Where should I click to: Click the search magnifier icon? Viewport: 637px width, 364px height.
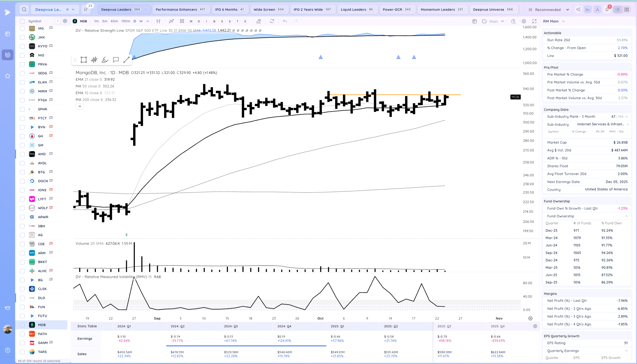[24, 9]
